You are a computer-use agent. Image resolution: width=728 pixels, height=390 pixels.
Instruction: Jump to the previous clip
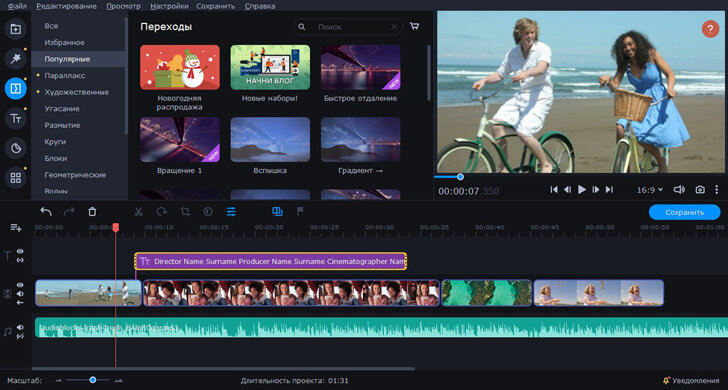pyautogui.click(x=554, y=189)
